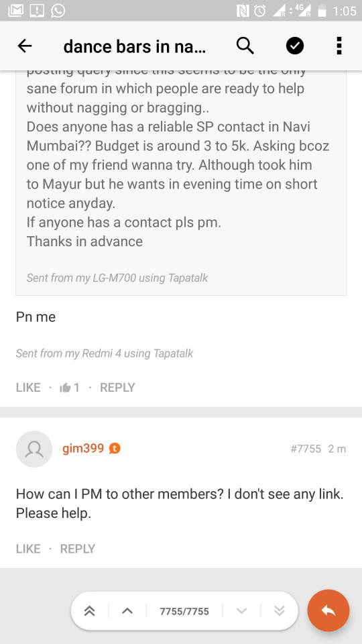Reply to gim399's post
Viewport: 362px width, 644px height.
(x=78, y=549)
